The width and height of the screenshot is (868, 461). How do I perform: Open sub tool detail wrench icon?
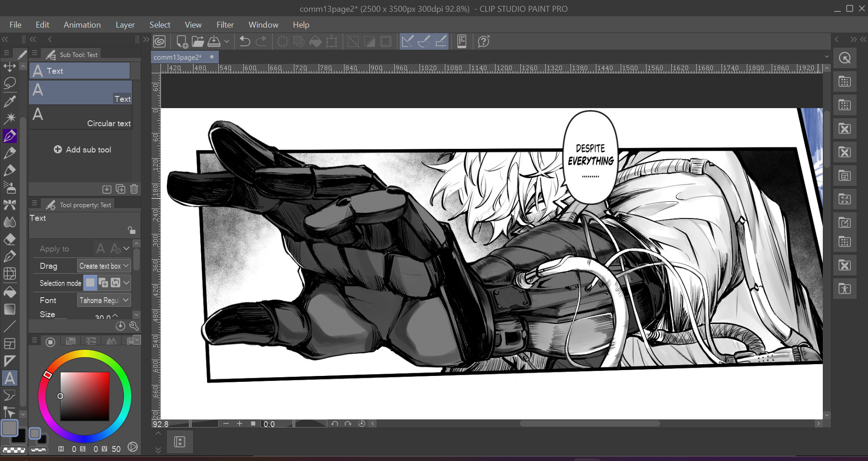134,326
